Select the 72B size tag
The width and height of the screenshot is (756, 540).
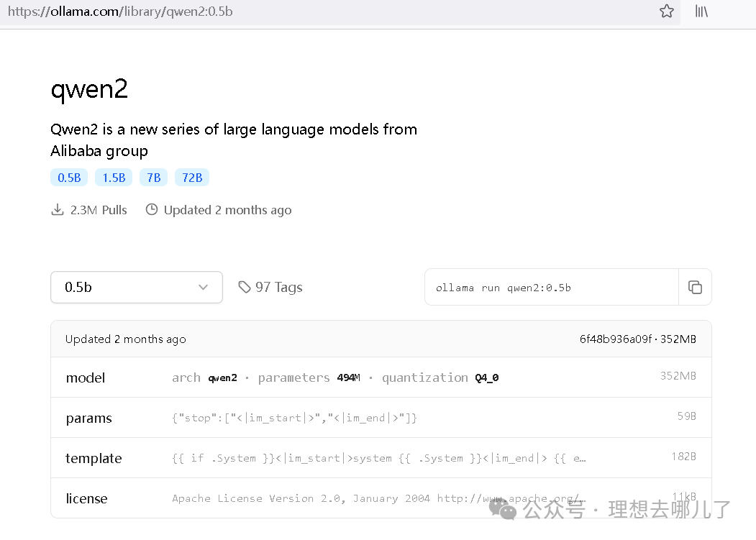point(192,178)
